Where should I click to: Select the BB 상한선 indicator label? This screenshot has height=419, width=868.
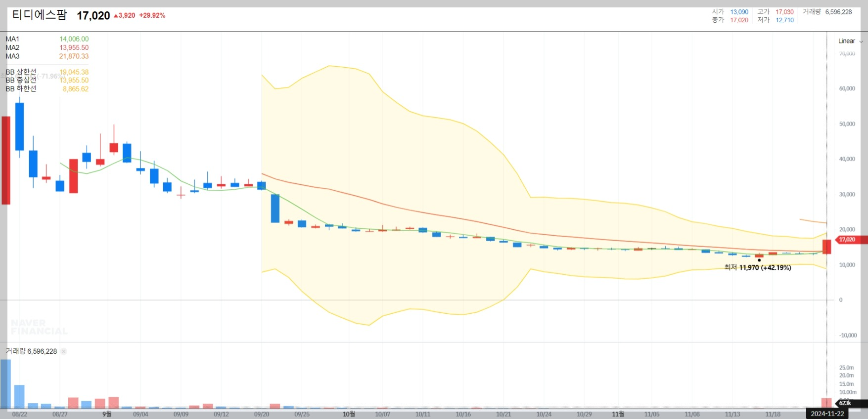tap(21, 72)
